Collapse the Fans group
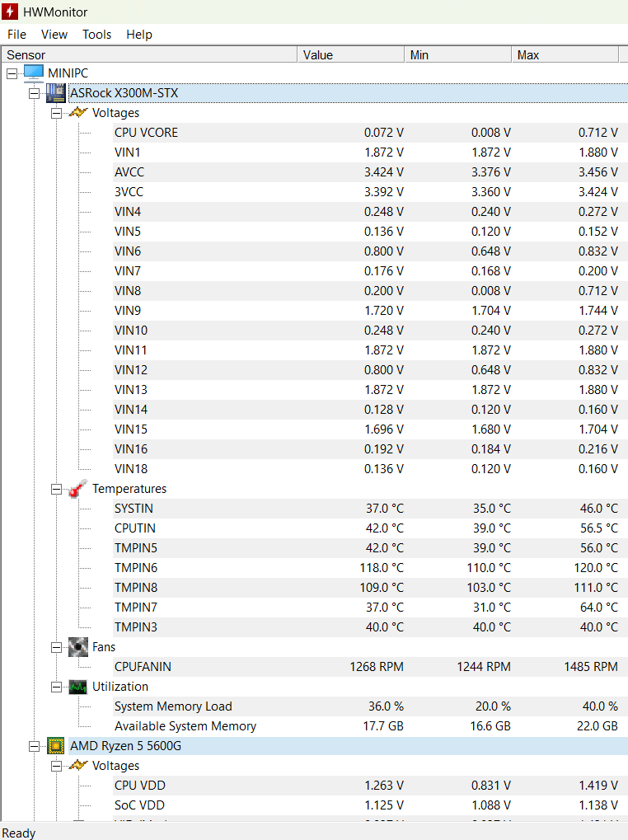 click(56, 647)
